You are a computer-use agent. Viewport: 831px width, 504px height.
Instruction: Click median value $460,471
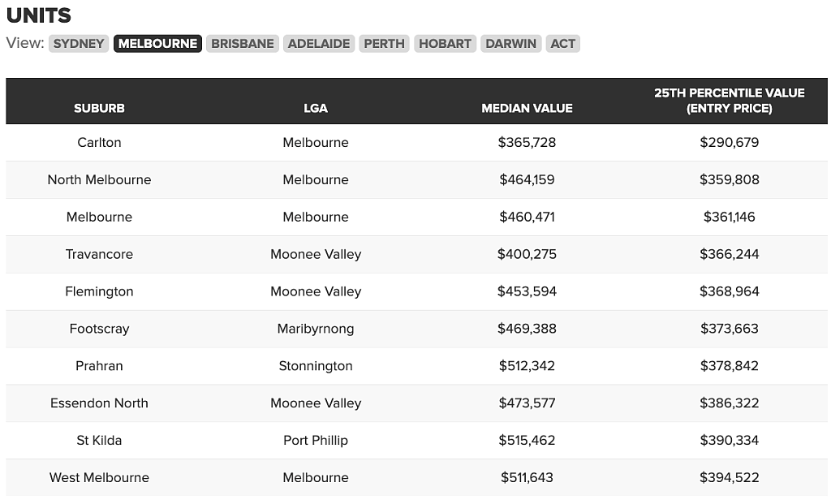point(527,217)
